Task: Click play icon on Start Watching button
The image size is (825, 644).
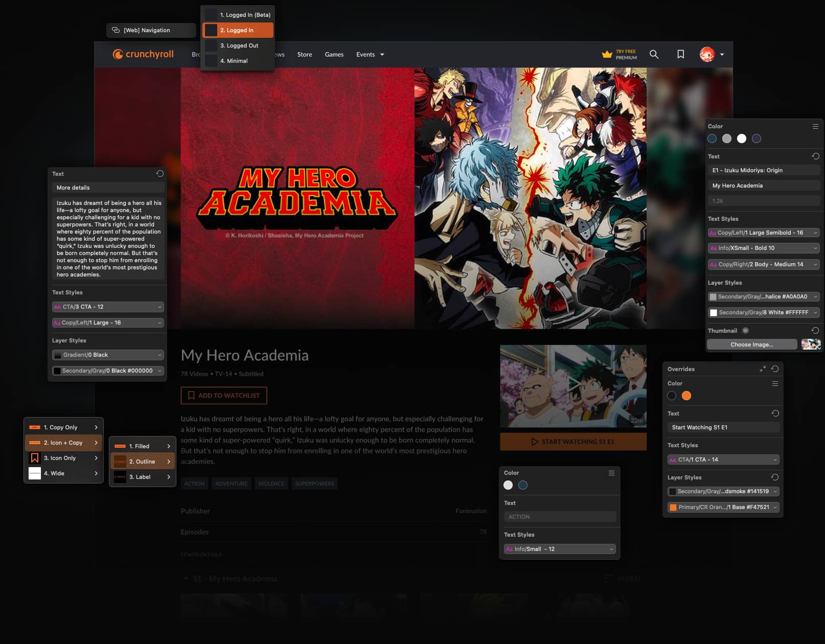Action: point(535,442)
